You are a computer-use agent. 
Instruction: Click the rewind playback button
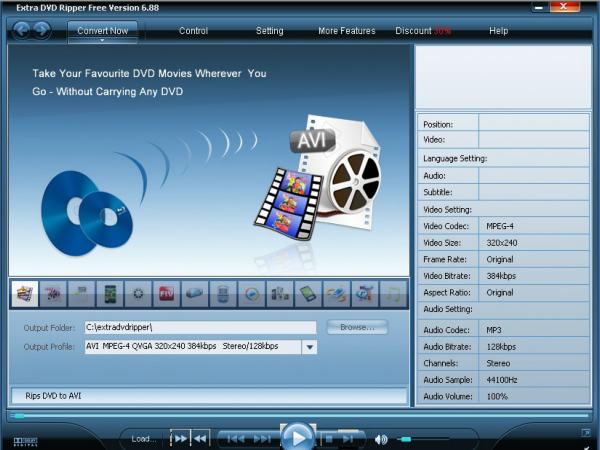coord(201,438)
